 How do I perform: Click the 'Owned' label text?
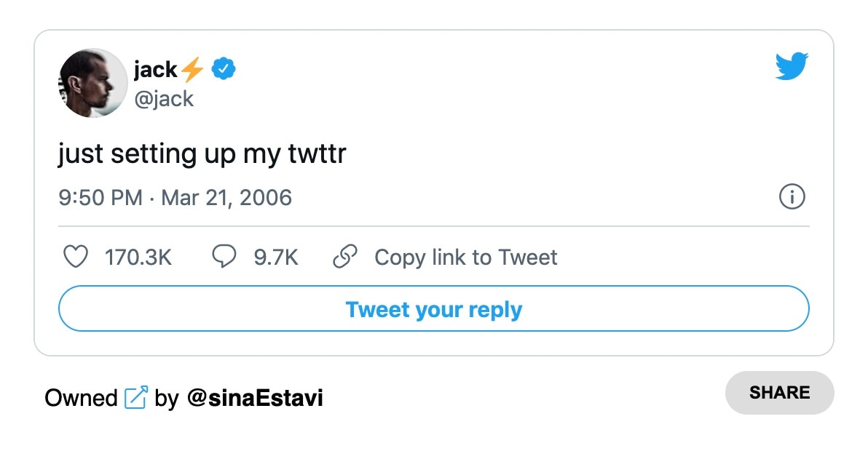[x=81, y=398]
